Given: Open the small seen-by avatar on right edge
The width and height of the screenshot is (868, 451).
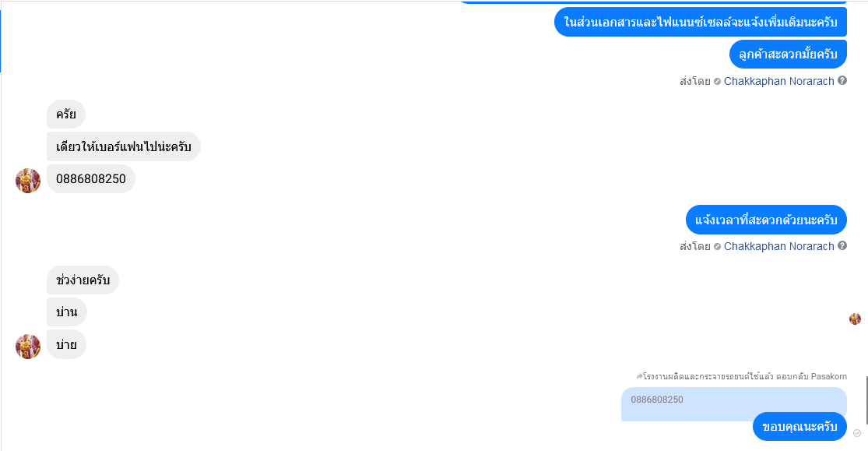Looking at the screenshot, I should click(x=856, y=319).
